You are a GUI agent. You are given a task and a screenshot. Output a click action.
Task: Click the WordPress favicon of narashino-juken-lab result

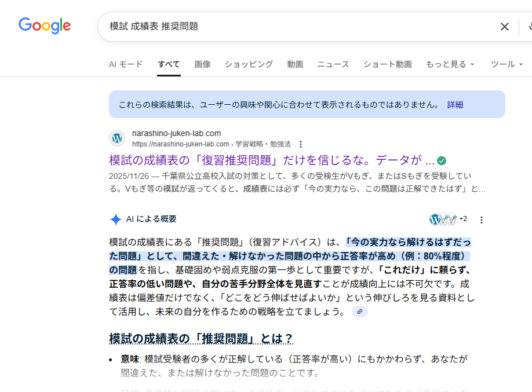[117, 138]
